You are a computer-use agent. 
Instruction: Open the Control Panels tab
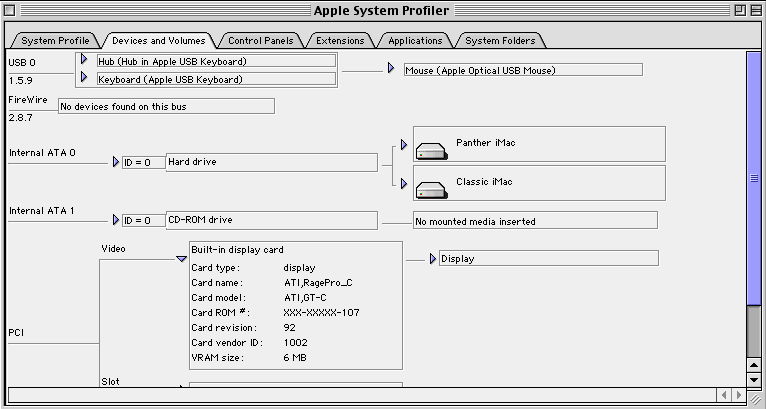[261, 41]
